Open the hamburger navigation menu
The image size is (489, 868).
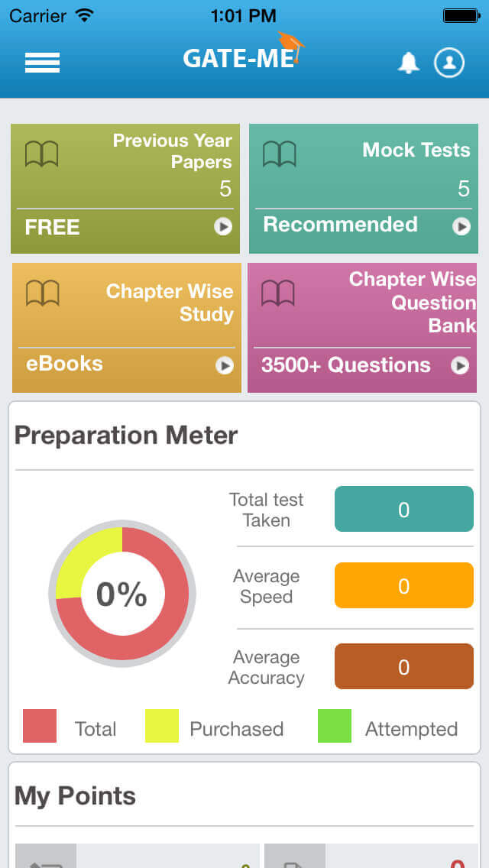(x=42, y=63)
